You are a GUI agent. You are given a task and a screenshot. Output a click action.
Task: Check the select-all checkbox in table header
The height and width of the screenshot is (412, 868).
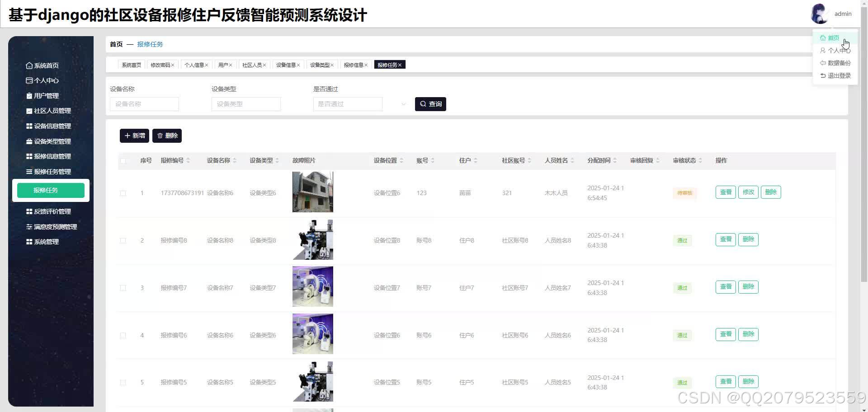point(123,160)
